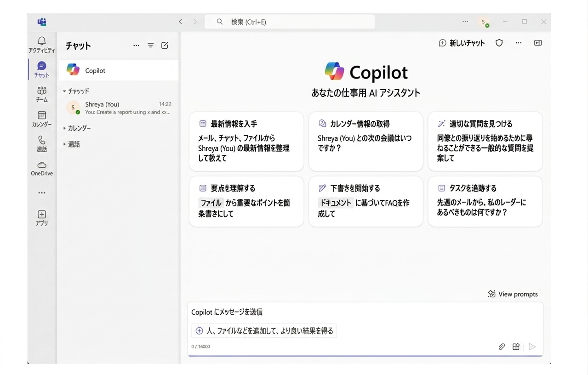Open OneDrive from the sidebar
588x375 pixels.
42,169
